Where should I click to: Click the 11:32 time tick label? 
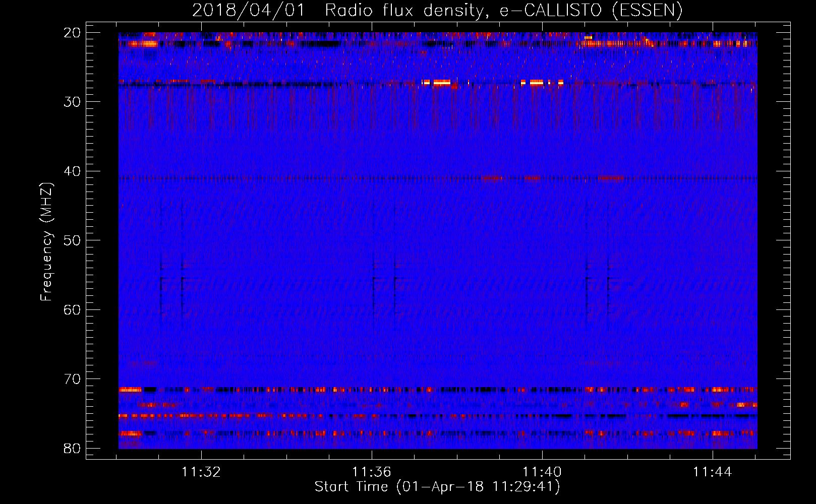[x=201, y=472]
